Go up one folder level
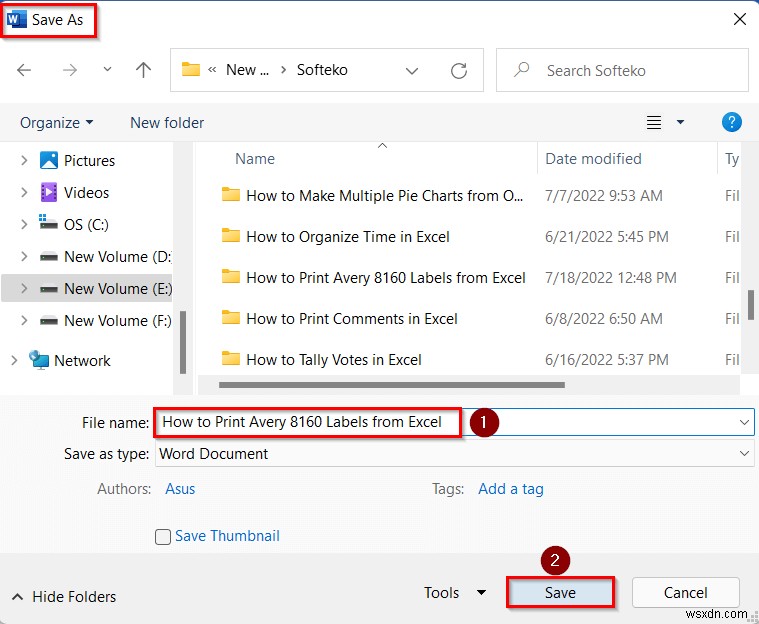 tap(143, 70)
